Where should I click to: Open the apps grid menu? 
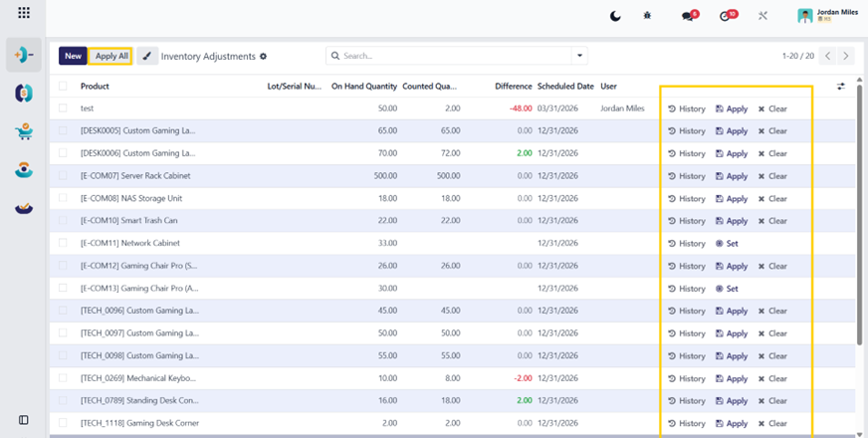coord(24,13)
